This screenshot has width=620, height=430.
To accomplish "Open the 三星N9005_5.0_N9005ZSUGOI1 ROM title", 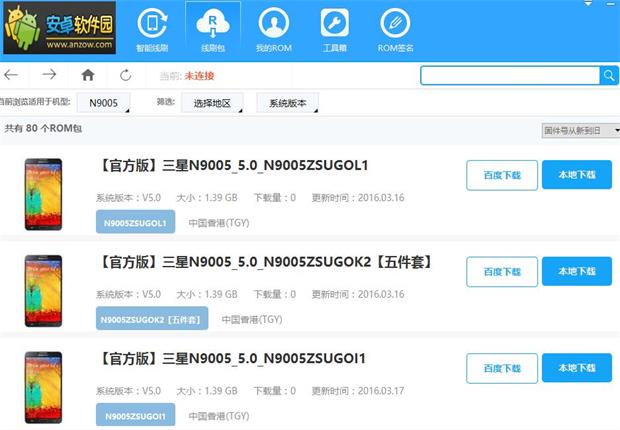I will pos(232,358).
